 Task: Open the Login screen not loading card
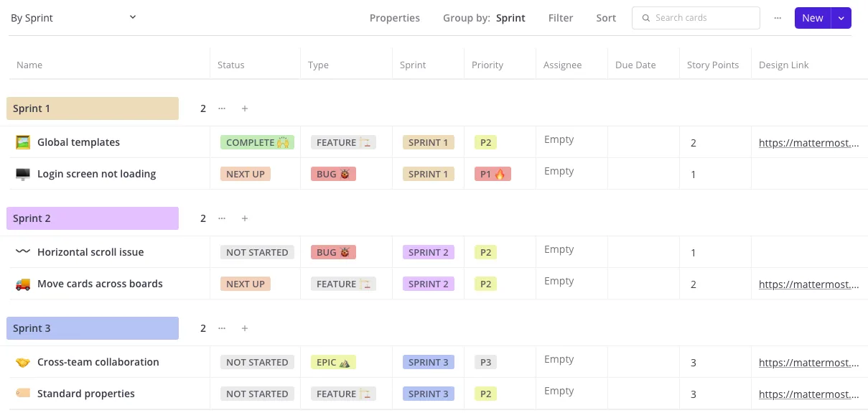(96, 174)
